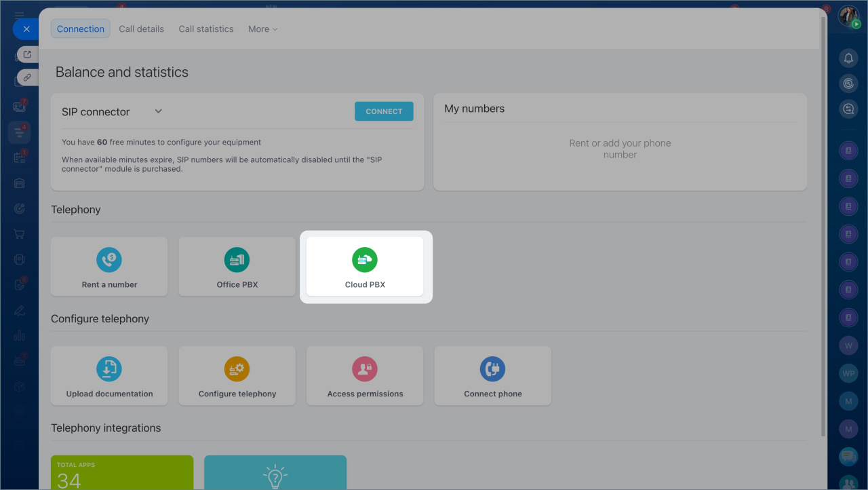868x490 pixels.
Task: Open the Office PBX option
Action: point(237,266)
